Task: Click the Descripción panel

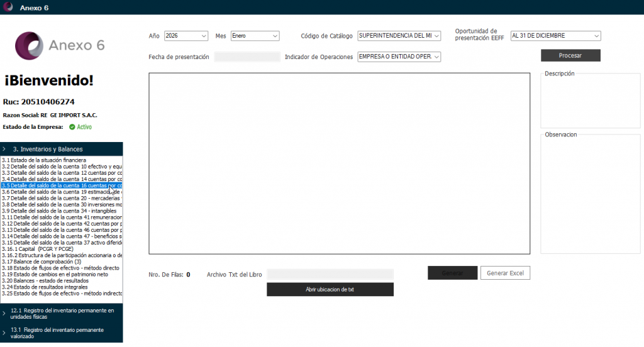Action: (x=590, y=101)
